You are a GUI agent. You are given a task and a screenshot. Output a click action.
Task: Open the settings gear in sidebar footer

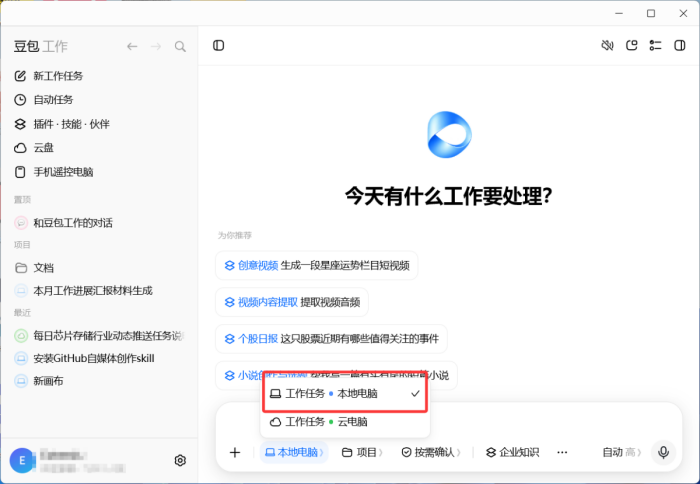(180, 460)
